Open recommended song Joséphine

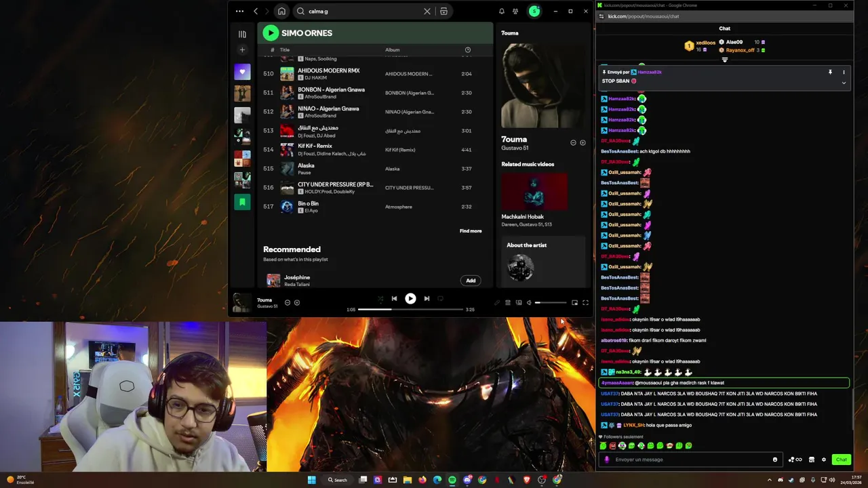pos(297,277)
